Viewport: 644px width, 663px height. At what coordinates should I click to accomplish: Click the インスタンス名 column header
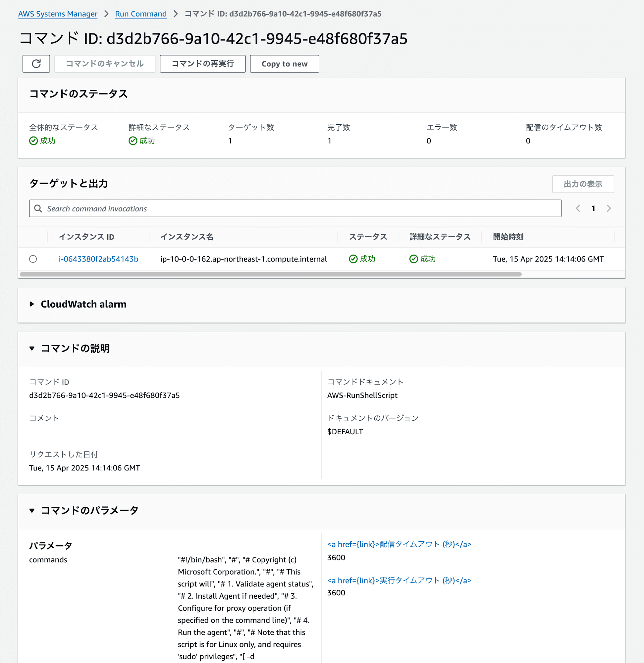pos(187,237)
